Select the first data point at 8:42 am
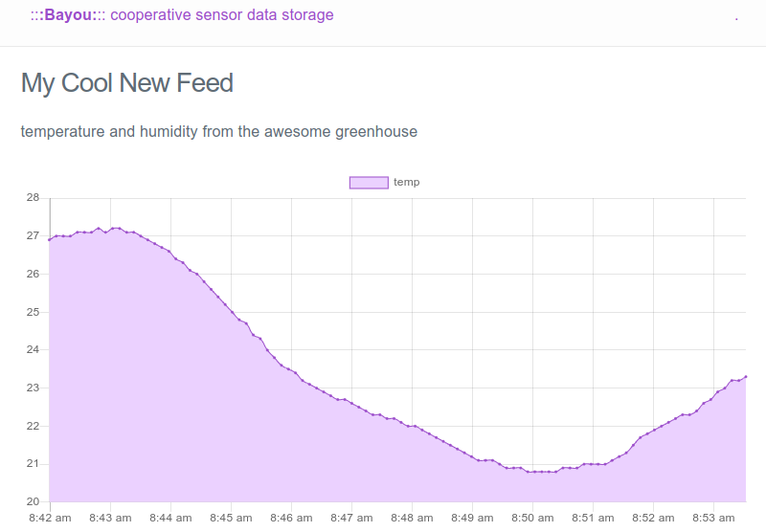The image size is (766, 532). [50, 239]
